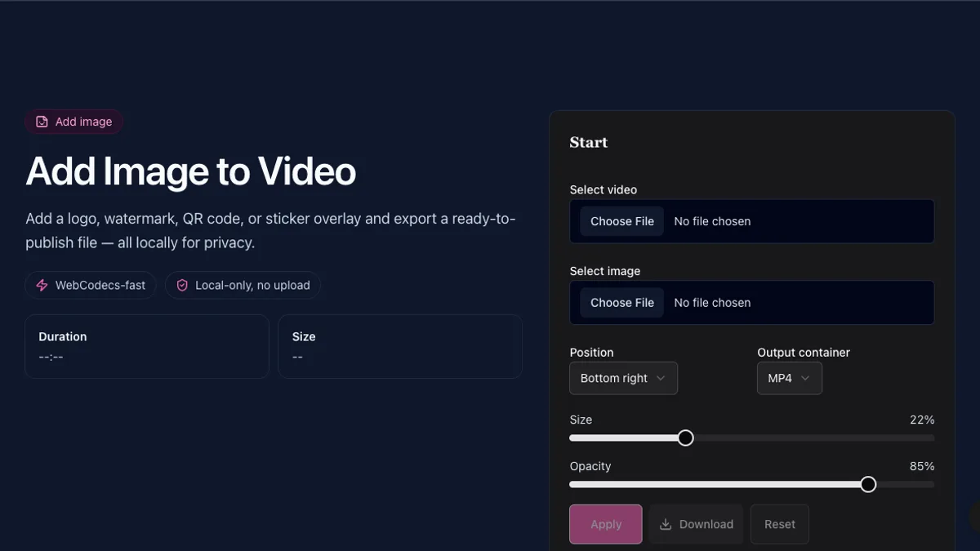Click the Reset button
This screenshot has height=551, width=980.
(780, 524)
